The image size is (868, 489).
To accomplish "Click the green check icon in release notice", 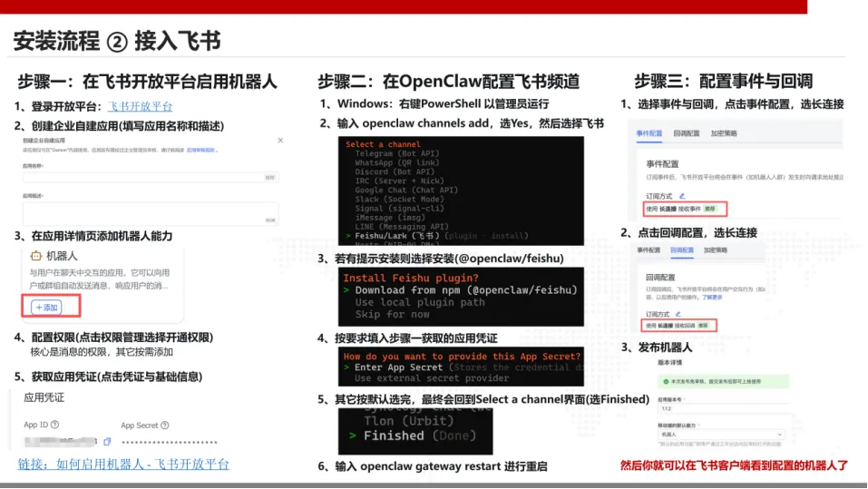I will click(x=666, y=382).
